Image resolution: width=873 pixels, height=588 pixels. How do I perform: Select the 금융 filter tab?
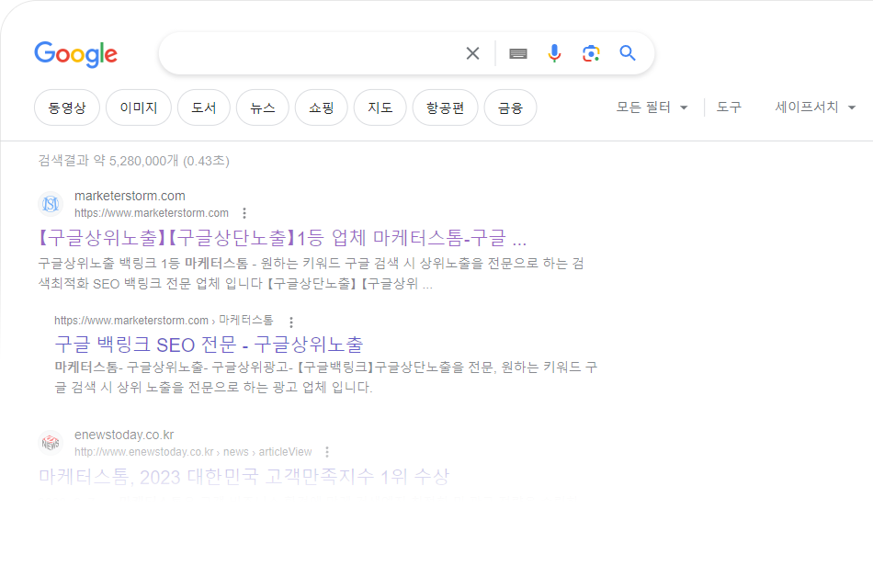(x=511, y=107)
